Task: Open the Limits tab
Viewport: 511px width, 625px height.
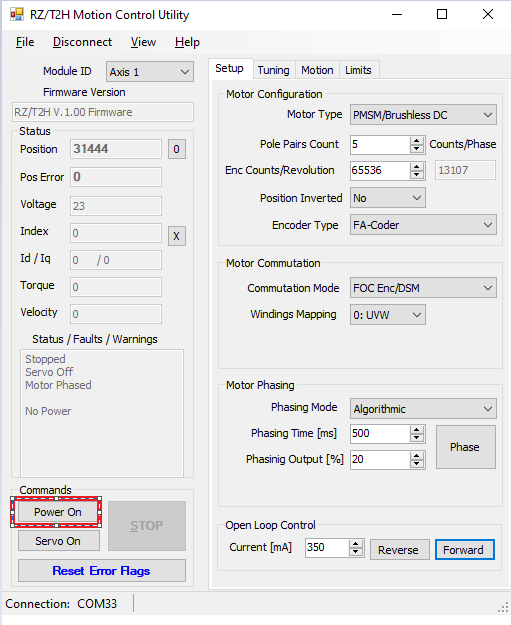Action: 358,70
